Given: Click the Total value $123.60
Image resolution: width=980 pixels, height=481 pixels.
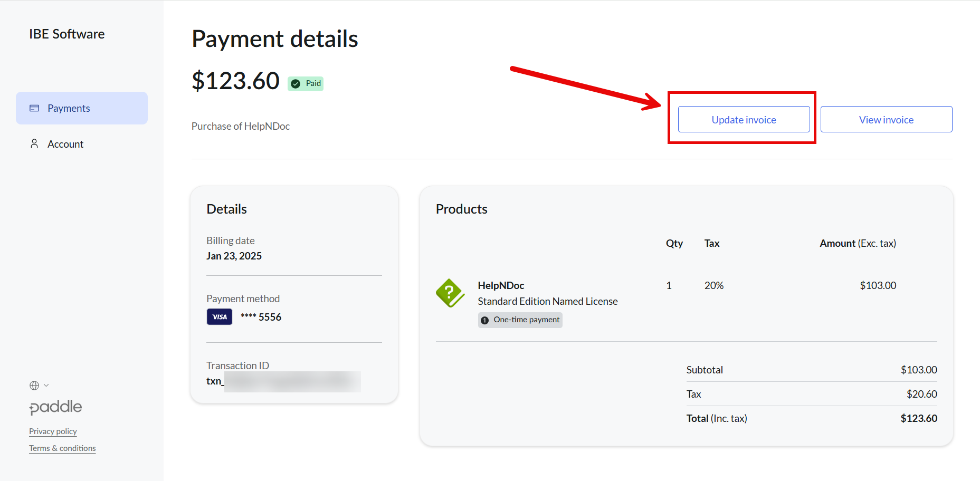Looking at the screenshot, I should tap(919, 418).
